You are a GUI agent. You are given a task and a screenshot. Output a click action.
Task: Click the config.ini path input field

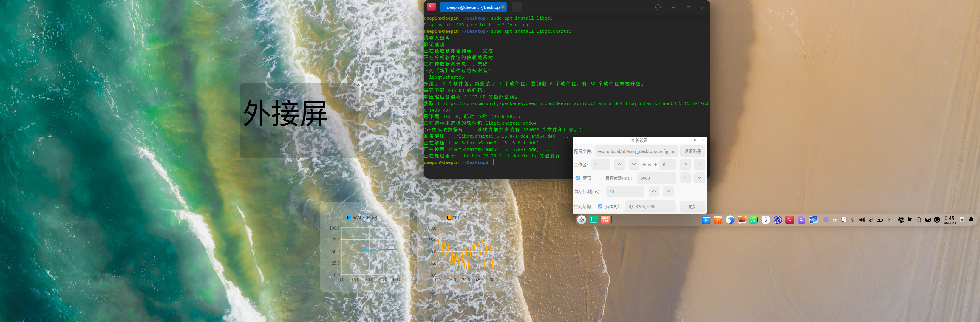click(x=636, y=151)
